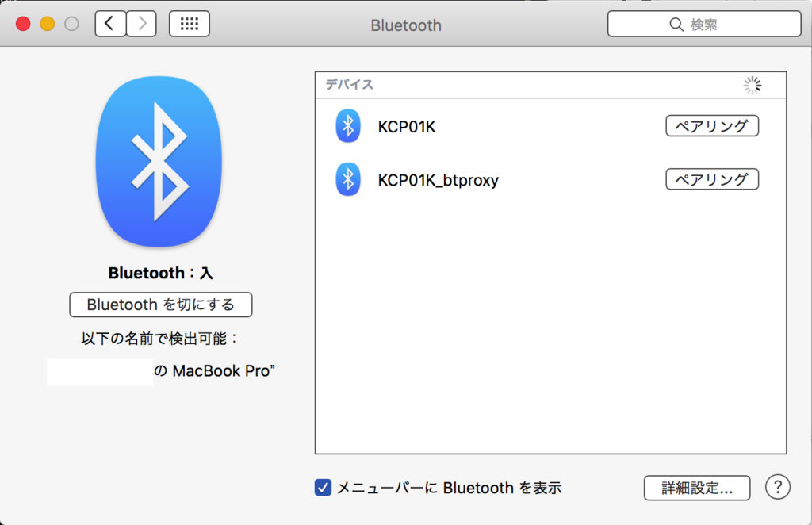Screen dimensions: 812x525
Task: Click the の MacBook Pro name text
Action: coord(214,370)
